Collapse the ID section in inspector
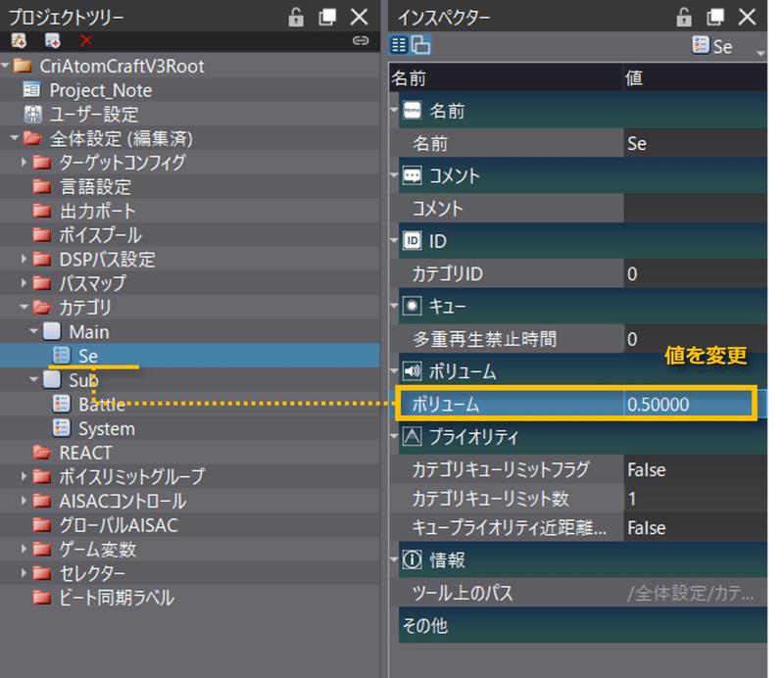 [394, 240]
